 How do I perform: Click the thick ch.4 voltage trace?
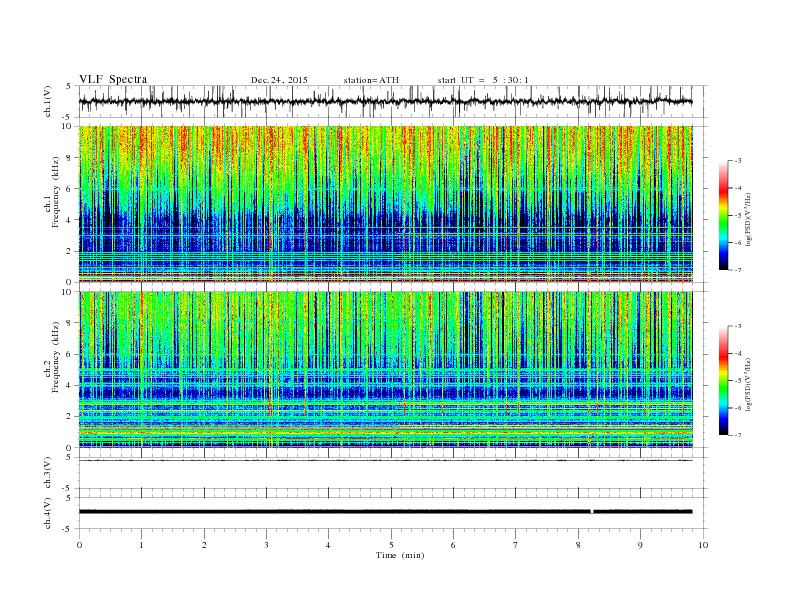click(x=385, y=512)
